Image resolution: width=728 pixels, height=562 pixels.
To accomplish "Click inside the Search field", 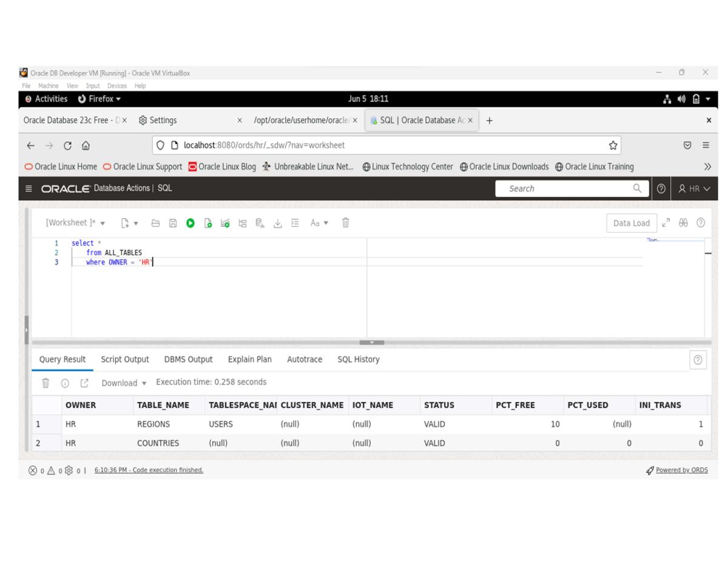I will [570, 188].
